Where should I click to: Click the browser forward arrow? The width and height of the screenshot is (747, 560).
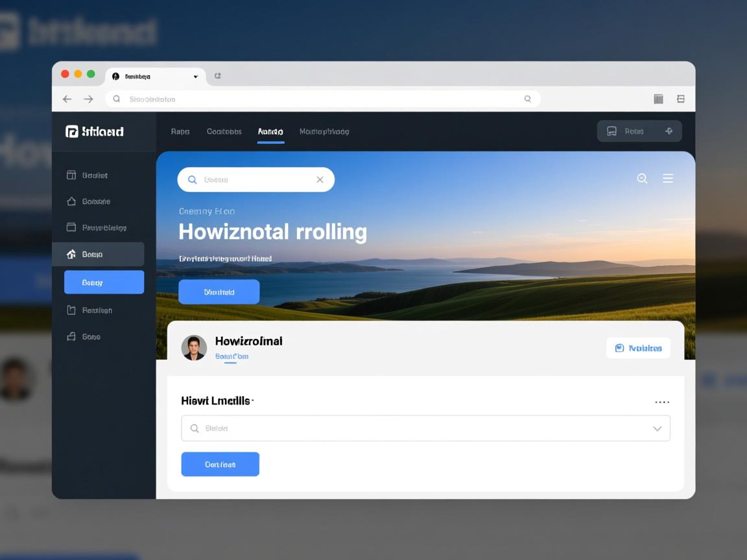89,99
